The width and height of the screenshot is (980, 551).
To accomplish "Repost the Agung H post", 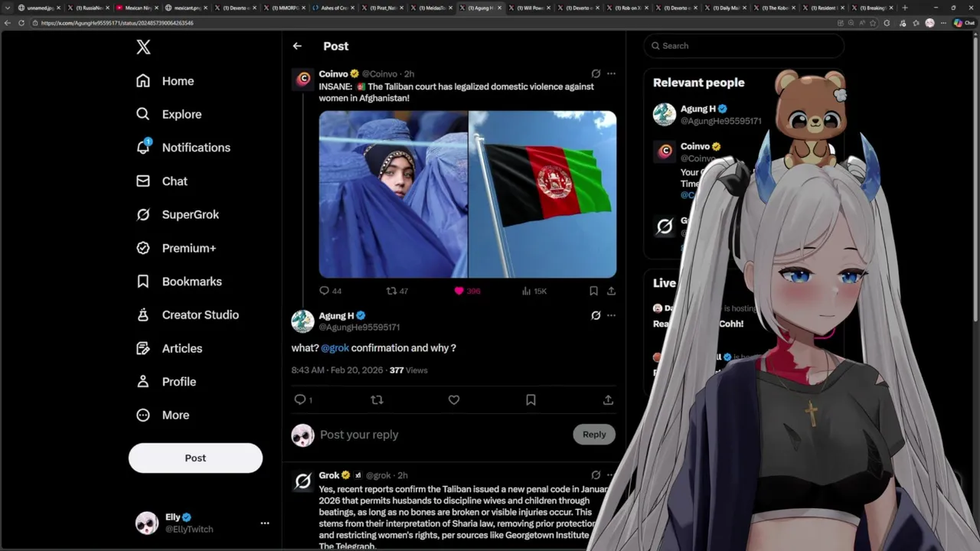I will tap(377, 399).
